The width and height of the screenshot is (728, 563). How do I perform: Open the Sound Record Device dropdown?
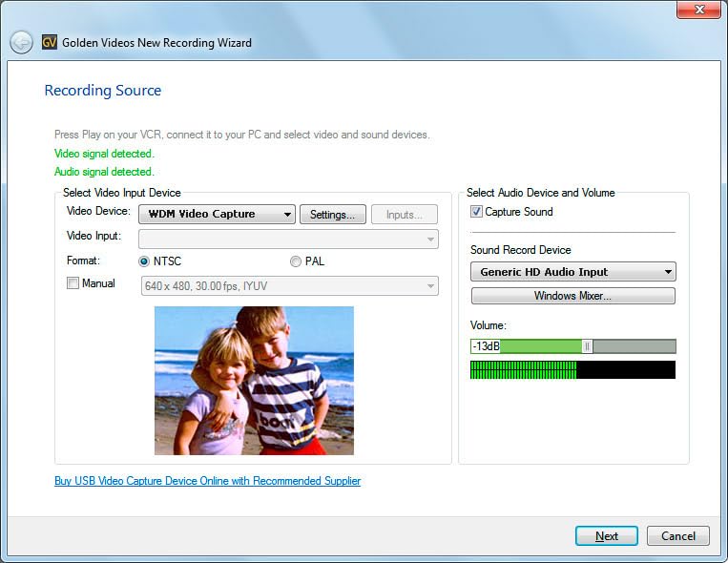point(572,272)
